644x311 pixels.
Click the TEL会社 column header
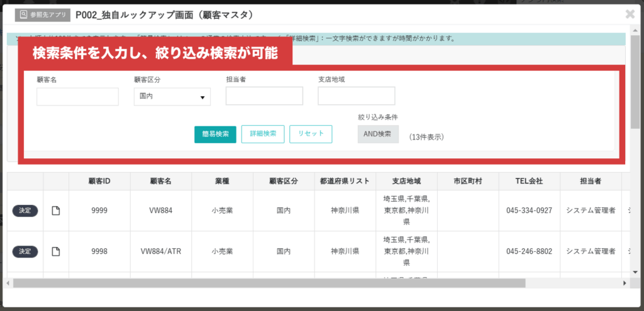click(x=529, y=181)
